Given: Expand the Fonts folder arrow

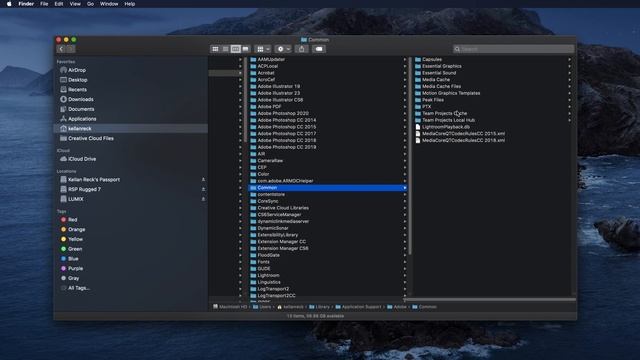Looking at the screenshot, I should point(404,262).
